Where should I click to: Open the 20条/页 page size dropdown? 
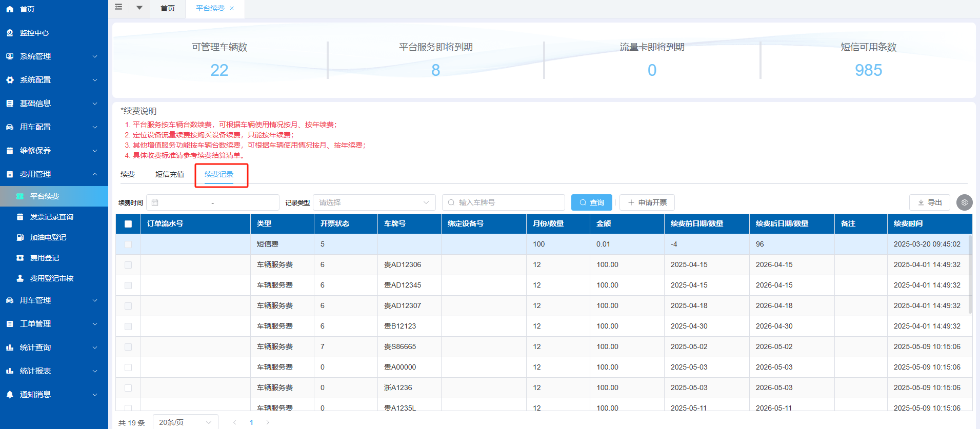(185, 422)
